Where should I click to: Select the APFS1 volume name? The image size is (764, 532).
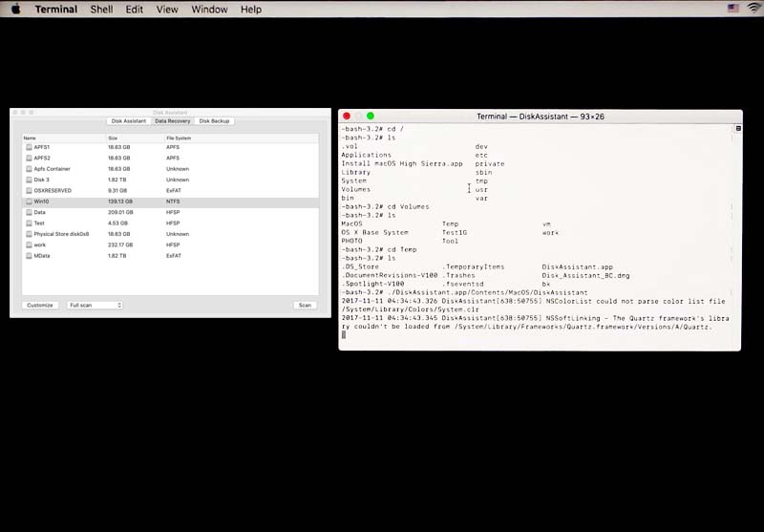41,147
